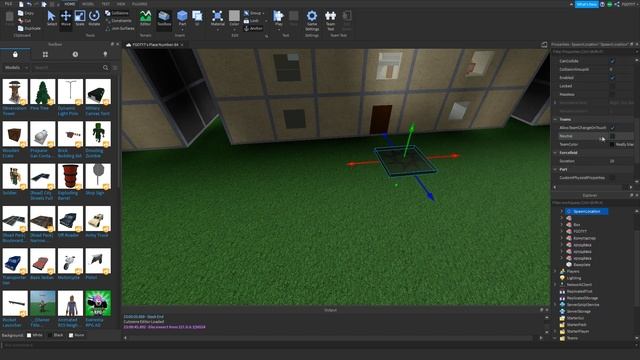Toggle the Collisions option

click(117, 13)
